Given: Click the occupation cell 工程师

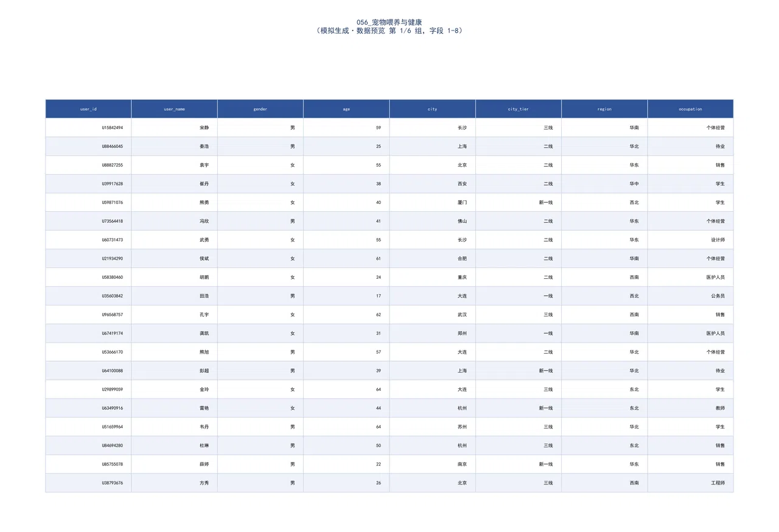Looking at the screenshot, I should pos(691,483).
